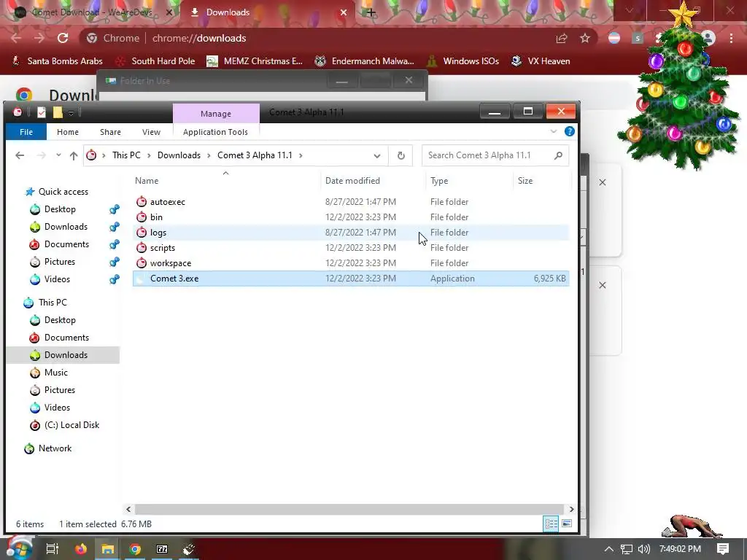Go to Documents under Quick access
This screenshot has width=747, height=560.
pyautogui.click(x=66, y=244)
